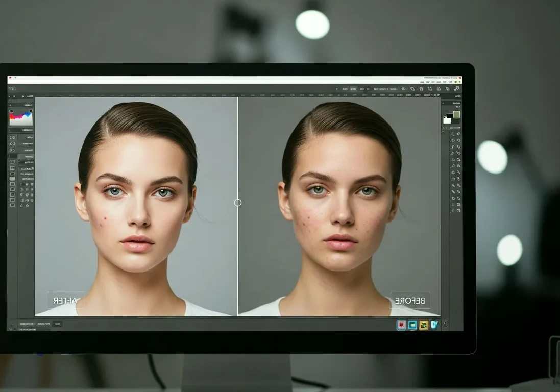Image resolution: width=560 pixels, height=392 pixels.
Task: Click the light blue app icon in bottom bar
Action: [434, 324]
